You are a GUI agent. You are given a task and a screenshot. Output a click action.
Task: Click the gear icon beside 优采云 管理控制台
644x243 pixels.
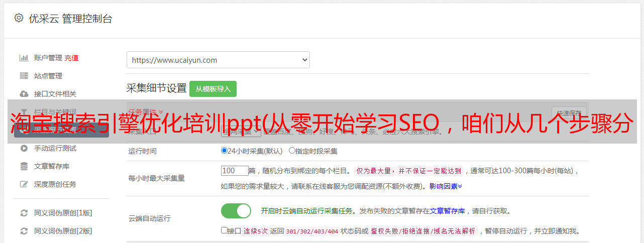click(x=19, y=18)
